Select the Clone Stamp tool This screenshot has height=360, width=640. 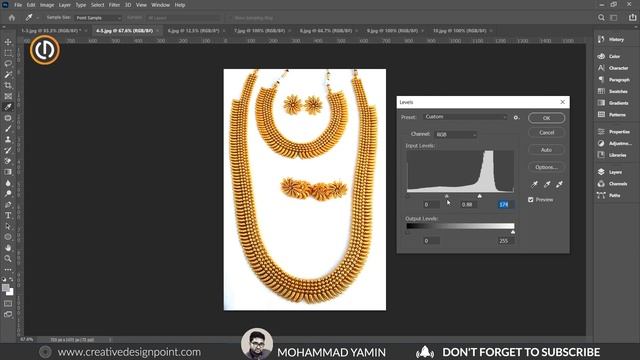point(8,140)
